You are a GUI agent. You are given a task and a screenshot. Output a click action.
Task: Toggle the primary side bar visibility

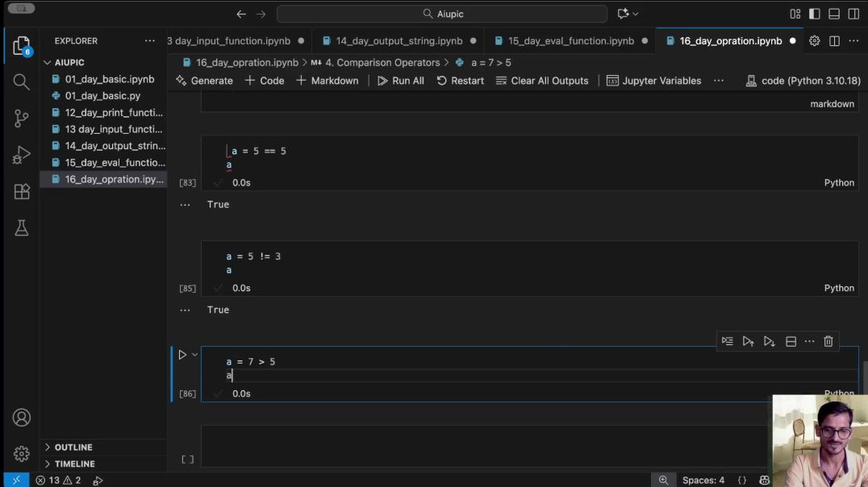pos(815,14)
